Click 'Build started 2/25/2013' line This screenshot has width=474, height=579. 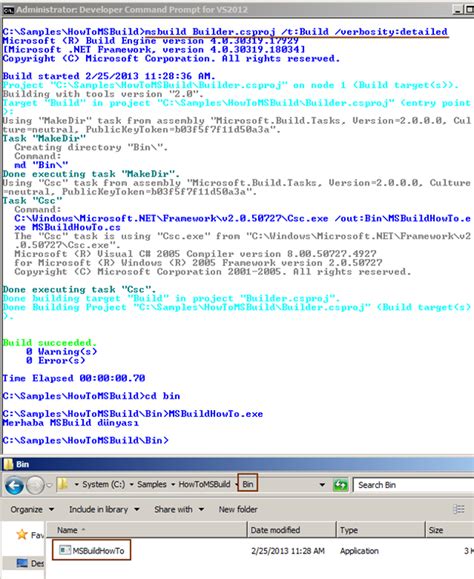pyautogui.click(x=109, y=76)
